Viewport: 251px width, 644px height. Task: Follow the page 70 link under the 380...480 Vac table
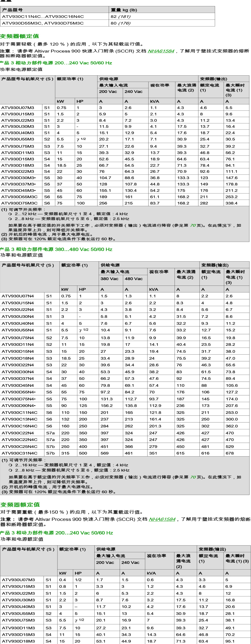193,477
